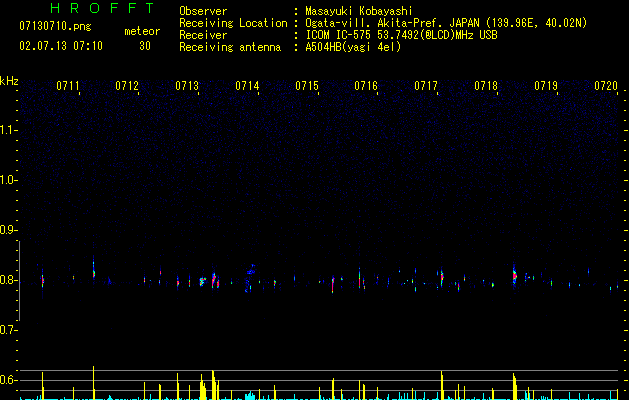The height and width of the screenshot is (400, 629).
Task: Click the 0715 time marker
Action: [x=307, y=86]
